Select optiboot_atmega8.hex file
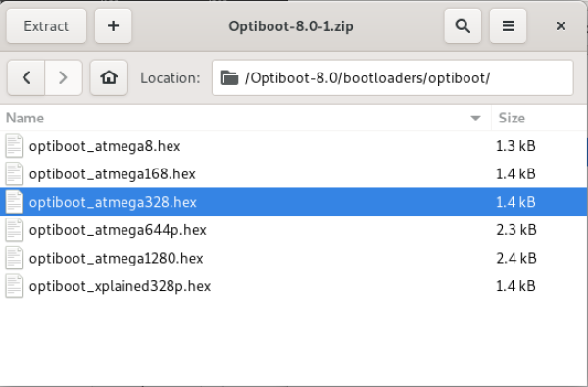 pos(293,146)
